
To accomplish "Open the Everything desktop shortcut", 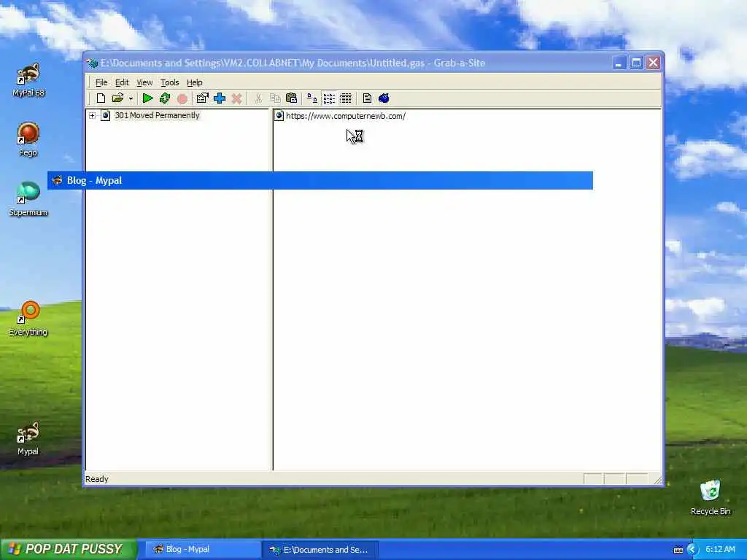I will point(28,319).
